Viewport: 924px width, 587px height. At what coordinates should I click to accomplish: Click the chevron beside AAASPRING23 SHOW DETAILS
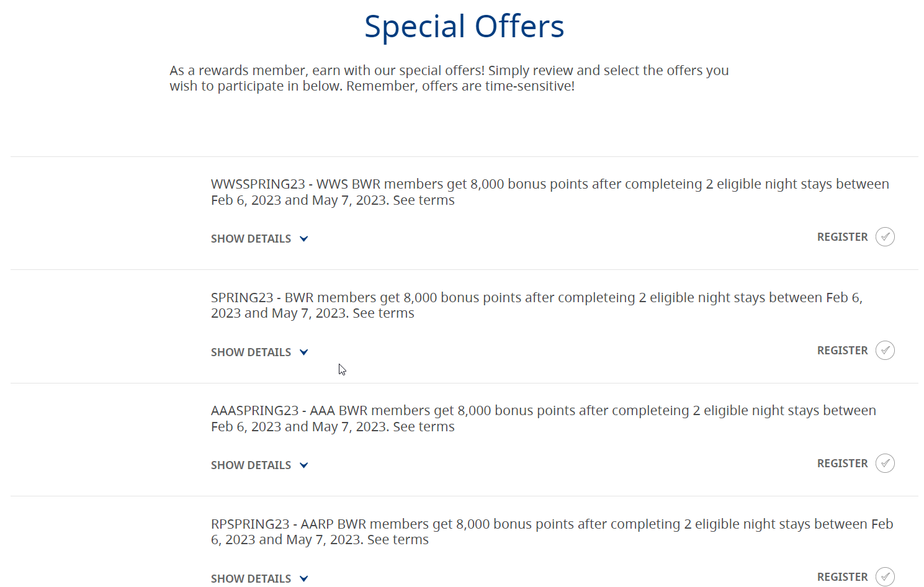tap(303, 465)
